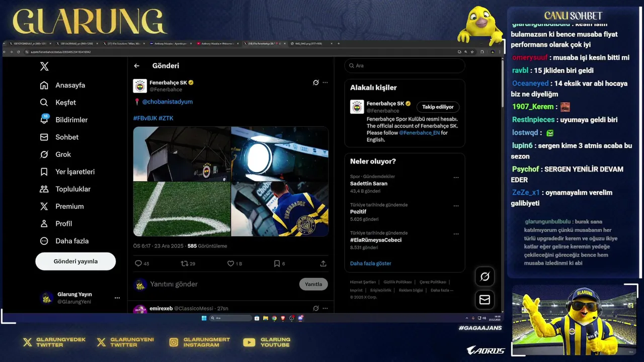Click the Windows taskbar search box

point(230,318)
